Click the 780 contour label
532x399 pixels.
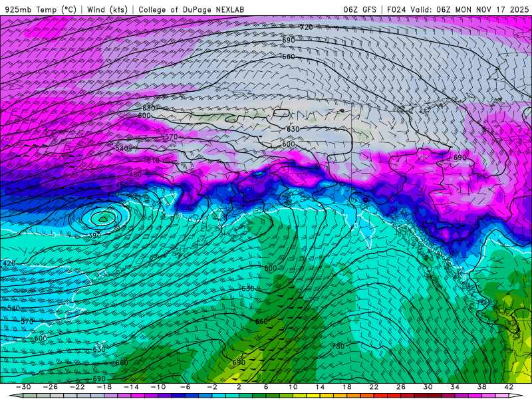[338, 346]
